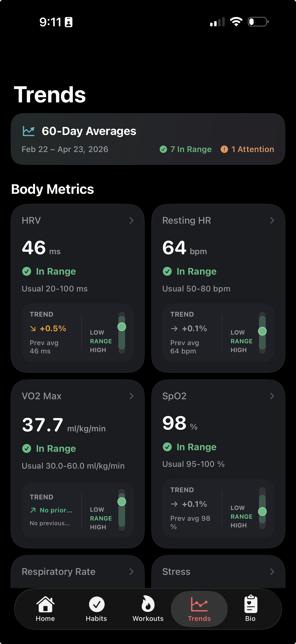This screenshot has height=644, width=296.
Task: Expand the Stress card via its chevron
Action: [x=272, y=571]
